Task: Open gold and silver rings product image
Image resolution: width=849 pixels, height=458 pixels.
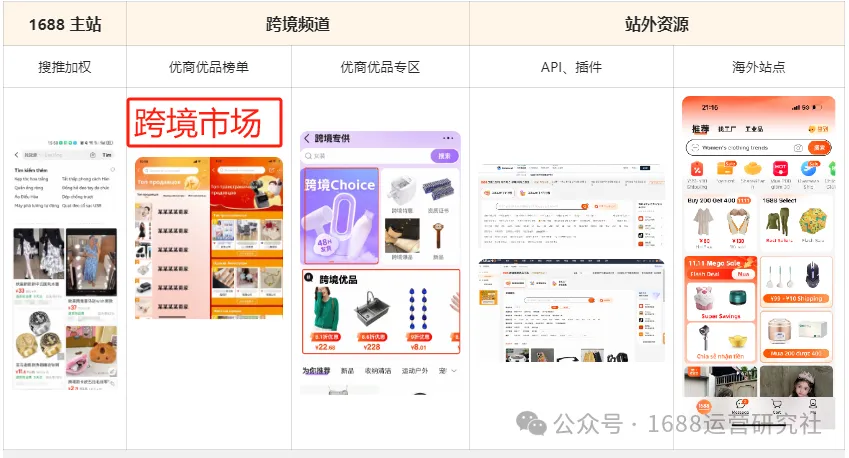Action: (x=38, y=336)
